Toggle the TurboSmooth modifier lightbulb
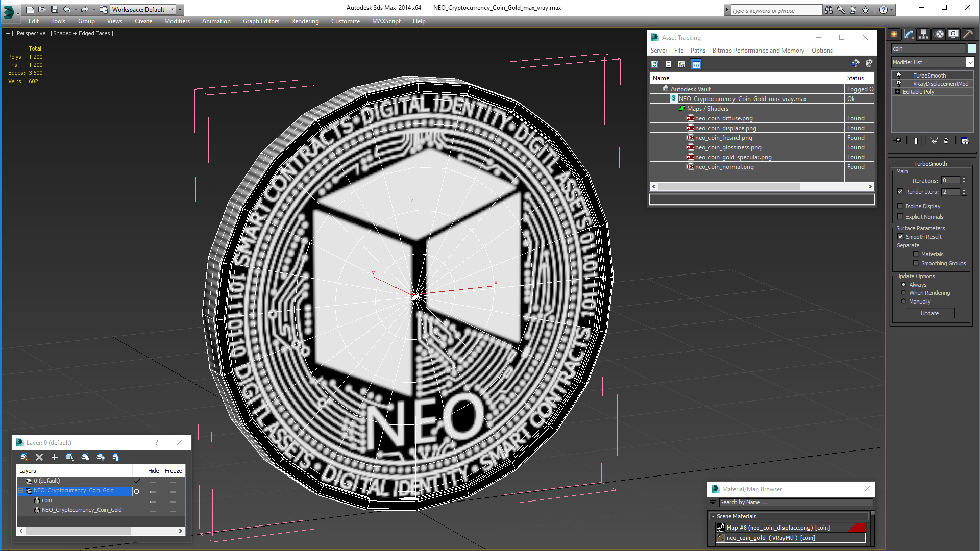 pos(899,76)
